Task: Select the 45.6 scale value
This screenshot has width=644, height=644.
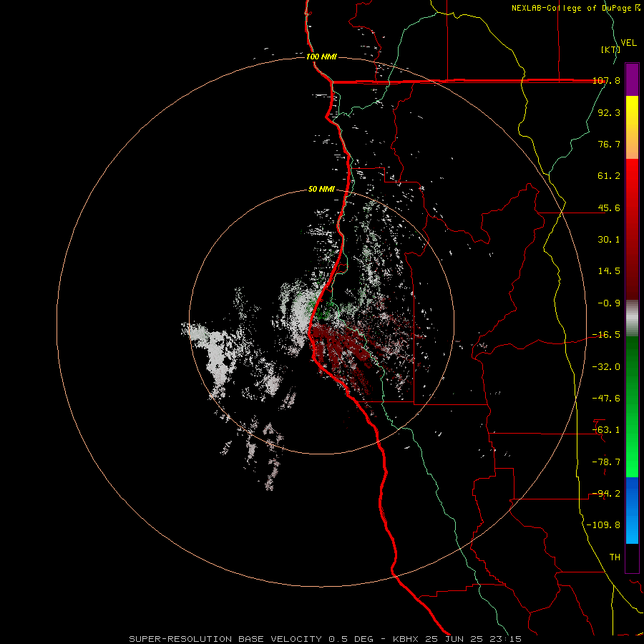Action: [609, 208]
